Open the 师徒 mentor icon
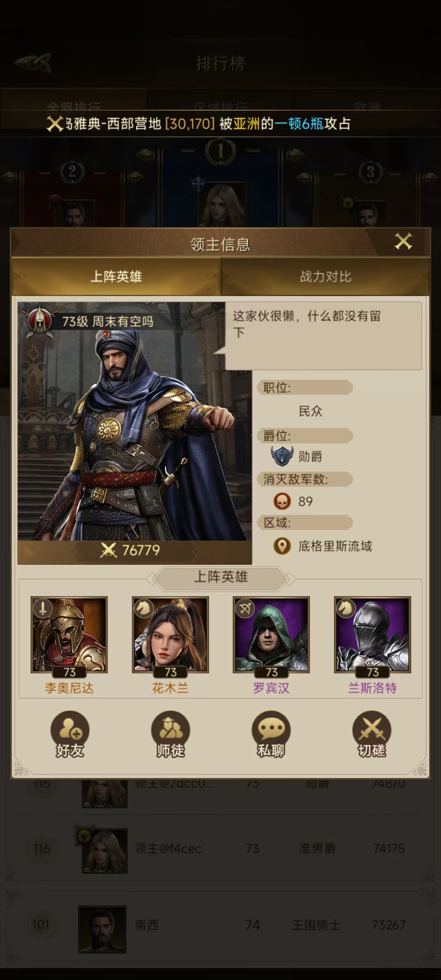The height and width of the screenshot is (980, 441). click(x=170, y=734)
